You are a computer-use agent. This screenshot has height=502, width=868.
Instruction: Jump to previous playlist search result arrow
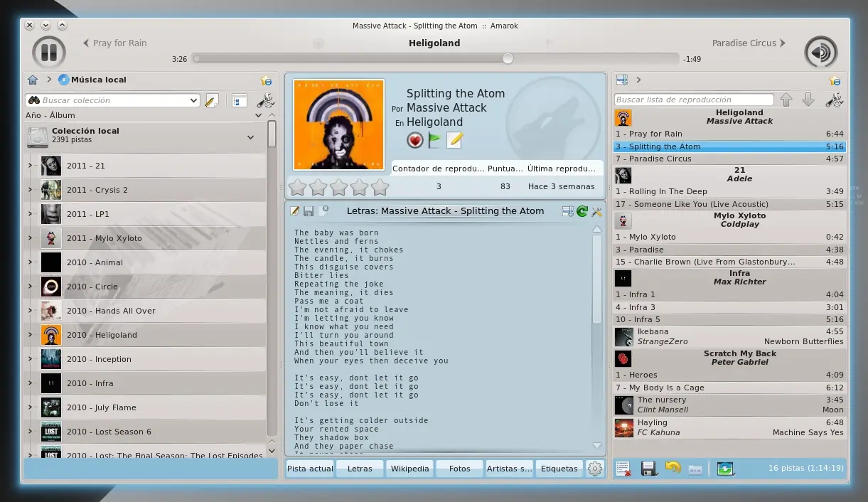[786, 100]
